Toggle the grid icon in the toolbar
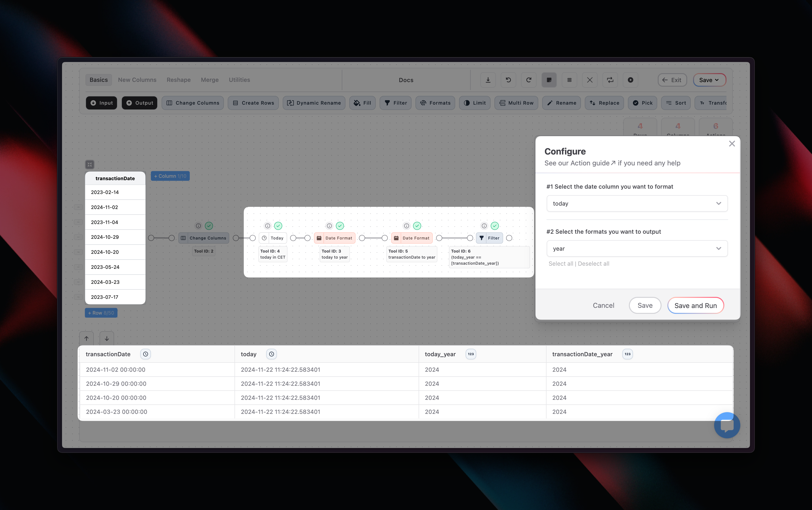The image size is (812, 510). tap(569, 80)
